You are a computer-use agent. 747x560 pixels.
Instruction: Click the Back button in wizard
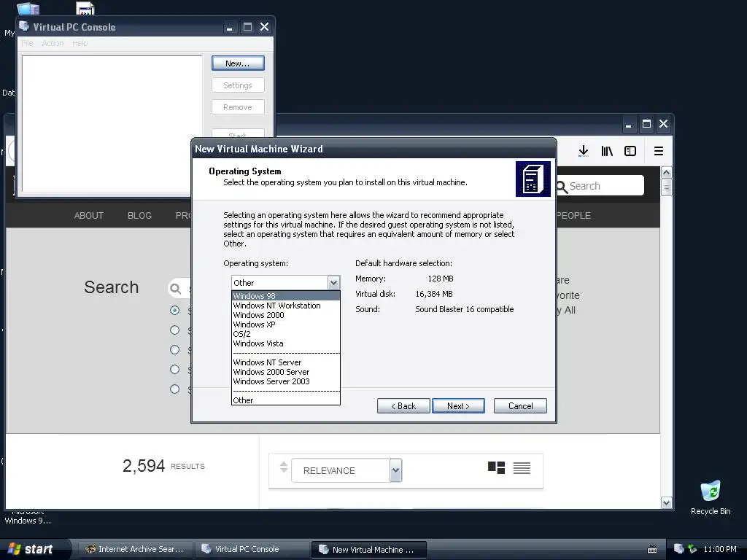[403, 405]
